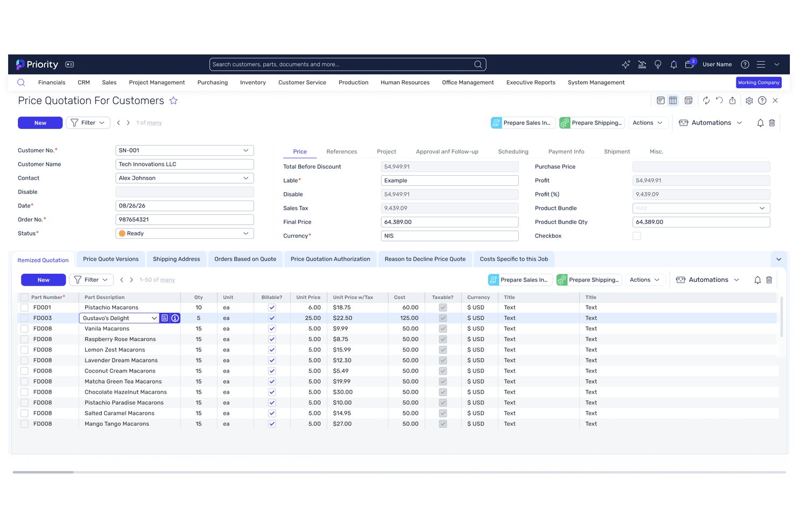This screenshot has height=532, width=798.
Task: Click the vertical scrollbar of the itemized table
Action: [781, 317]
